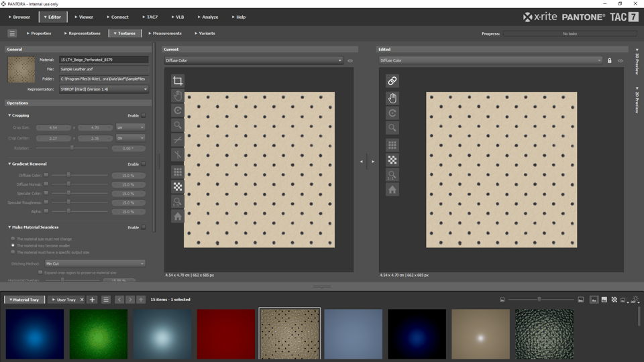
Task: Select the pan hand tool in Edited panel
Action: click(x=392, y=98)
